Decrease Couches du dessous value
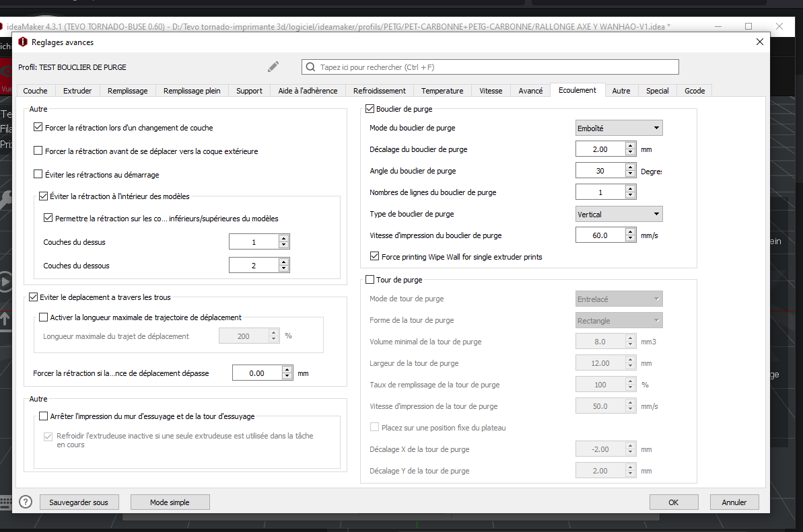The height and width of the screenshot is (532, 803). (x=284, y=268)
